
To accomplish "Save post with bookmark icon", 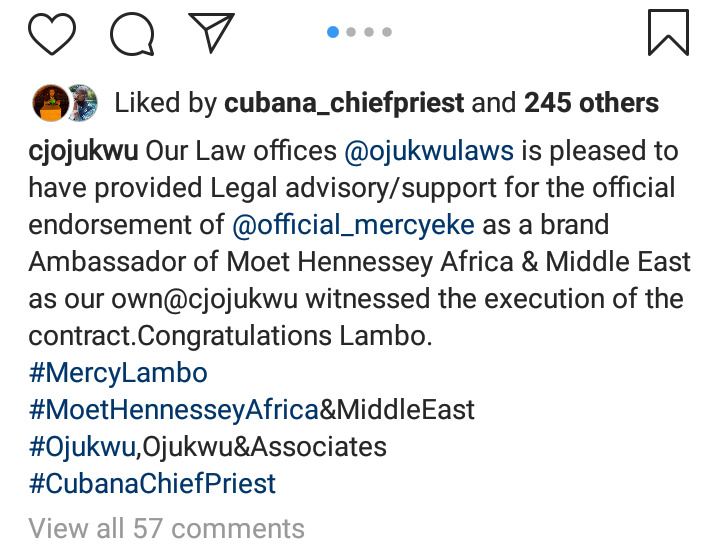I will (x=668, y=32).
